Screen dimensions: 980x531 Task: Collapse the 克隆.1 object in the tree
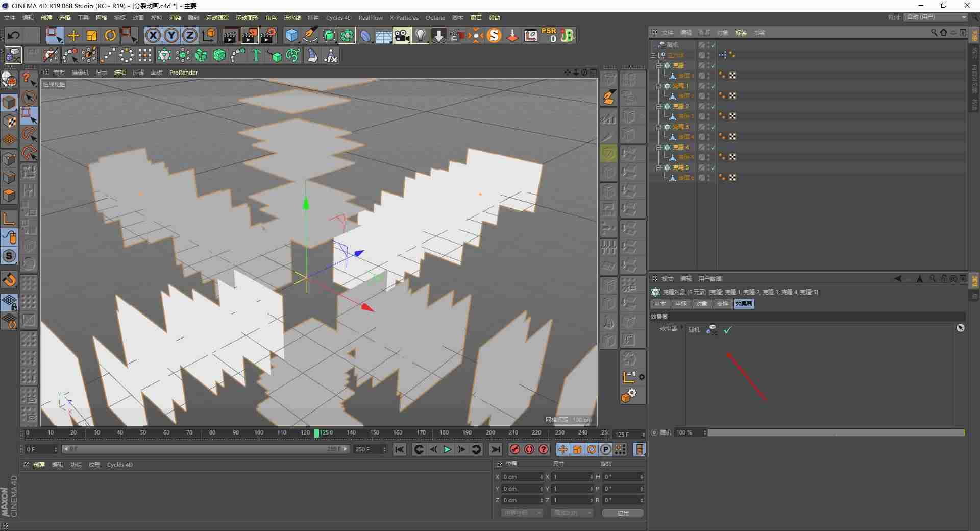tap(659, 86)
